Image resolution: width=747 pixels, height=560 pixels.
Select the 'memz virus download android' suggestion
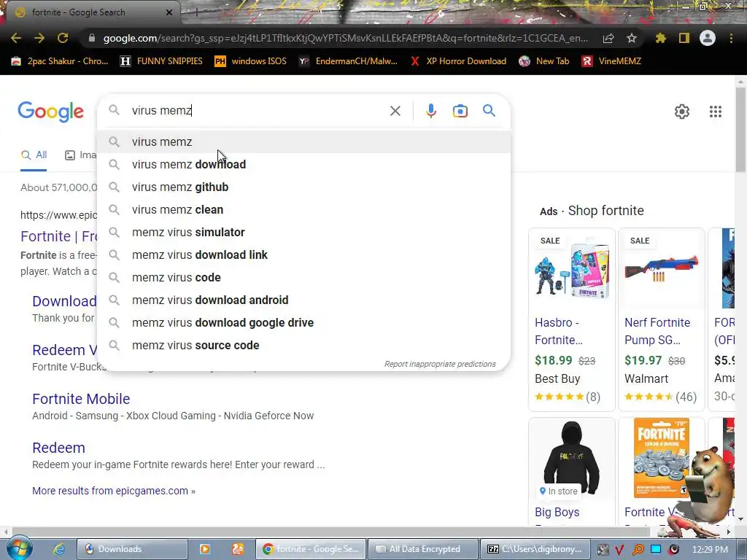304,300
